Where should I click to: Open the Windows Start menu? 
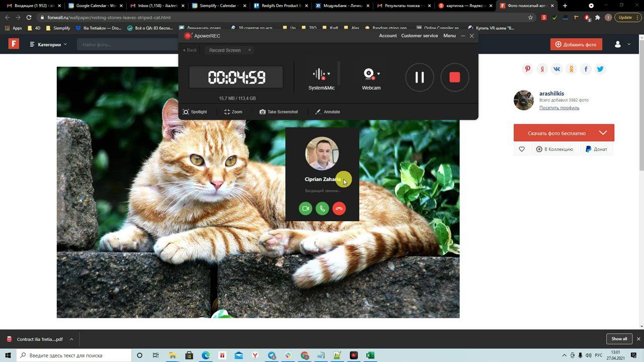8,355
